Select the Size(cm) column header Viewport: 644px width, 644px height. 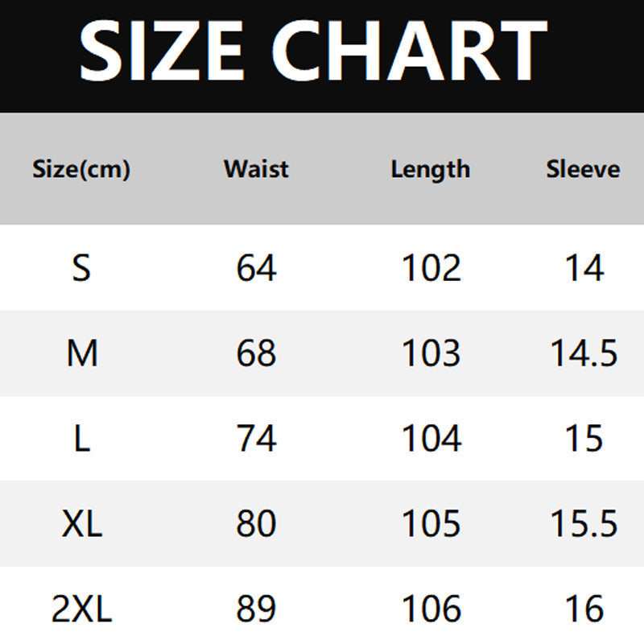point(81,170)
